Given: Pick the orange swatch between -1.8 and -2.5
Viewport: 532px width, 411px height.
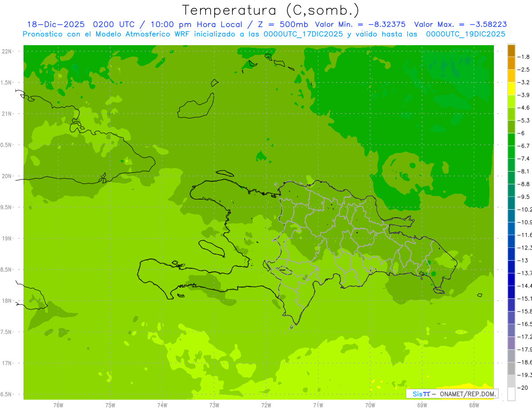Looking at the screenshot, I should click(x=511, y=63).
